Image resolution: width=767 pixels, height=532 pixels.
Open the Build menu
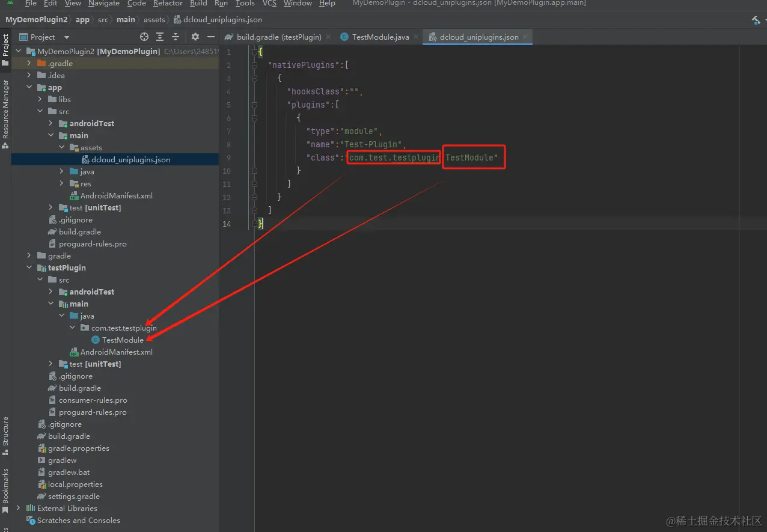click(198, 3)
